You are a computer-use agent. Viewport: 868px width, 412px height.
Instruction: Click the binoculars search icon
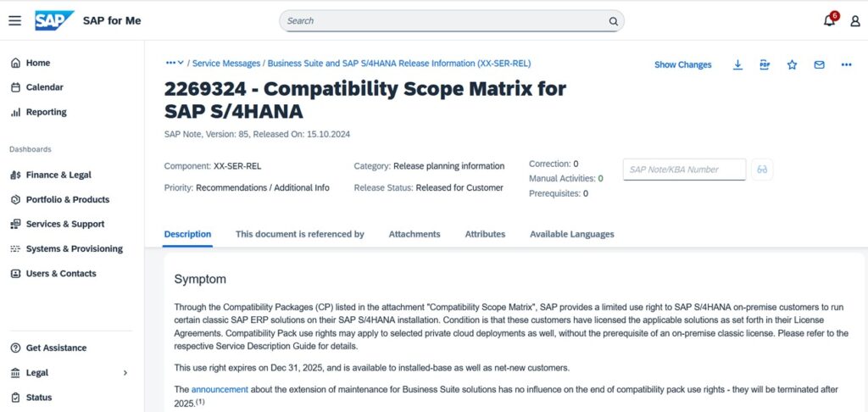click(762, 170)
